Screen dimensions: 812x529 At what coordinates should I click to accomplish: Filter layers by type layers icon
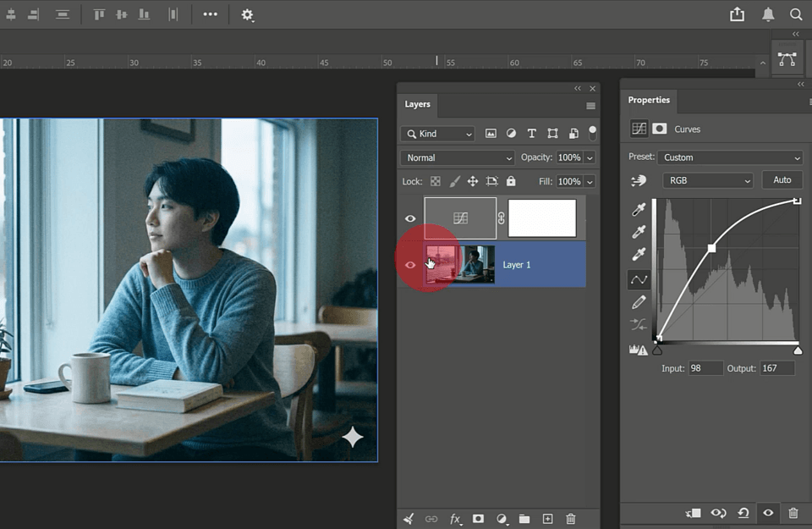click(x=532, y=134)
